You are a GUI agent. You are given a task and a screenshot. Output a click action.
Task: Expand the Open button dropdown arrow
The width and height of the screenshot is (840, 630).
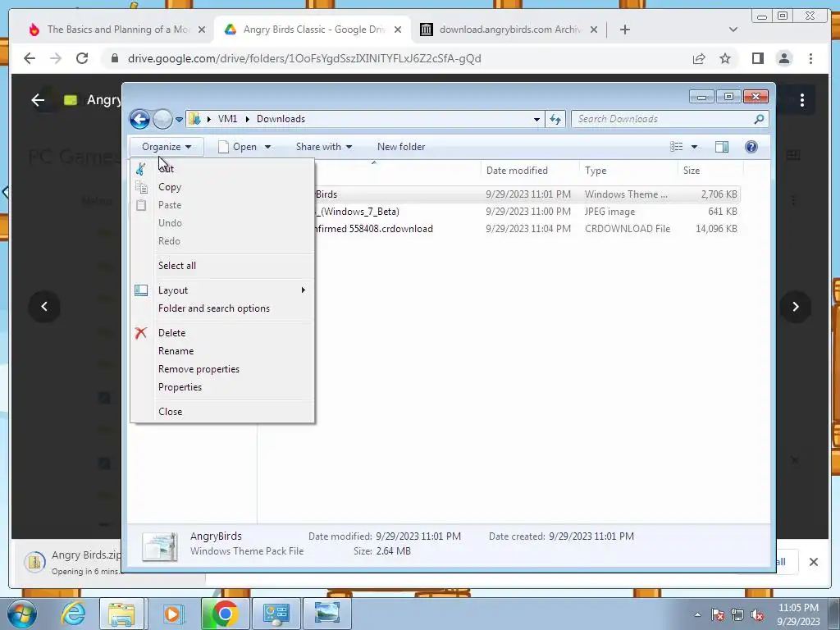click(x=268, y=147)
